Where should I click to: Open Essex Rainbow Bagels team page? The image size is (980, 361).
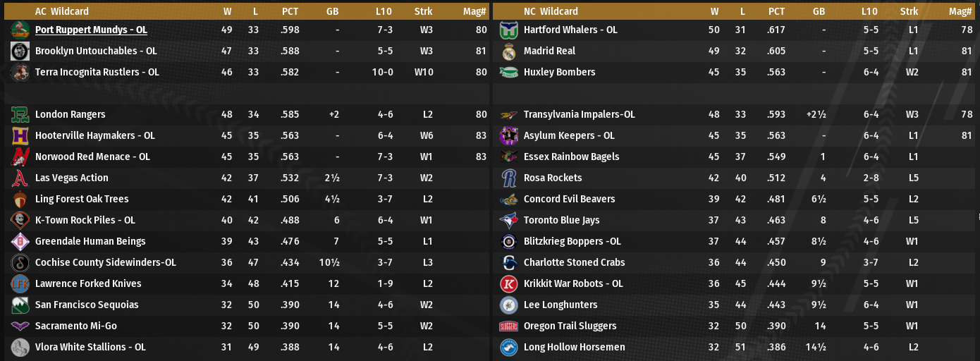click(x=571, y=157)
